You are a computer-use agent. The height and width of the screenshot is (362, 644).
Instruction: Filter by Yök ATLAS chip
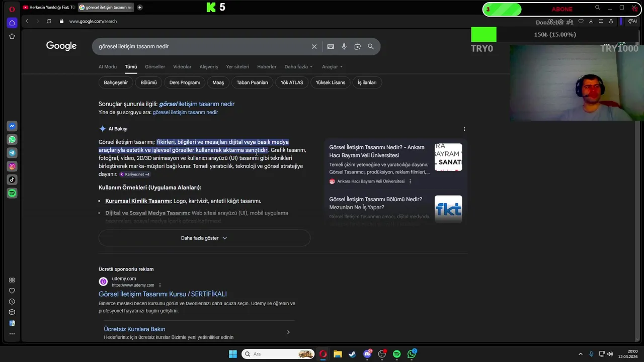point(292,82)
